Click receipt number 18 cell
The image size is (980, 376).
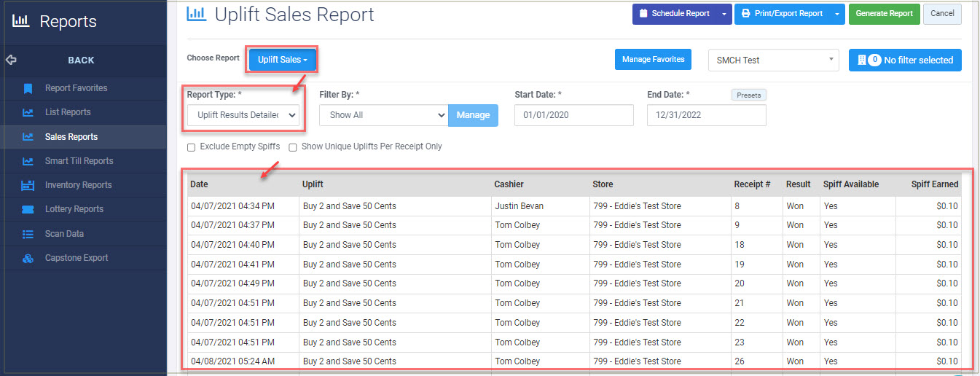pyautogui.click(x=756, y=245)
